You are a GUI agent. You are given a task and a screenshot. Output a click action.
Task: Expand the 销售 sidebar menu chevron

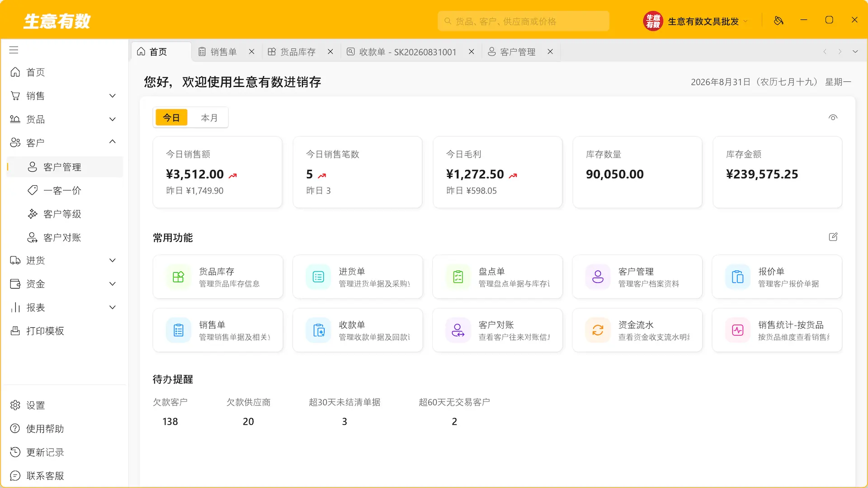pos(113,96)
